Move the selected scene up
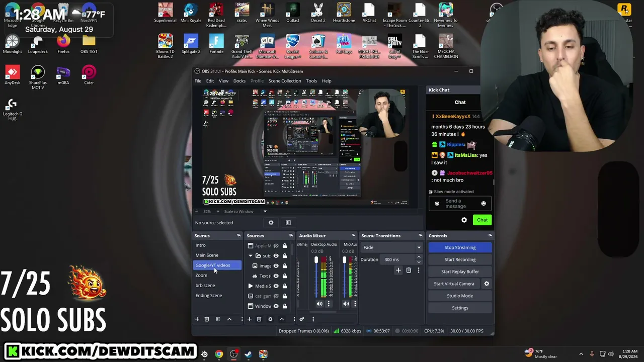 click(x=229, y=319)
